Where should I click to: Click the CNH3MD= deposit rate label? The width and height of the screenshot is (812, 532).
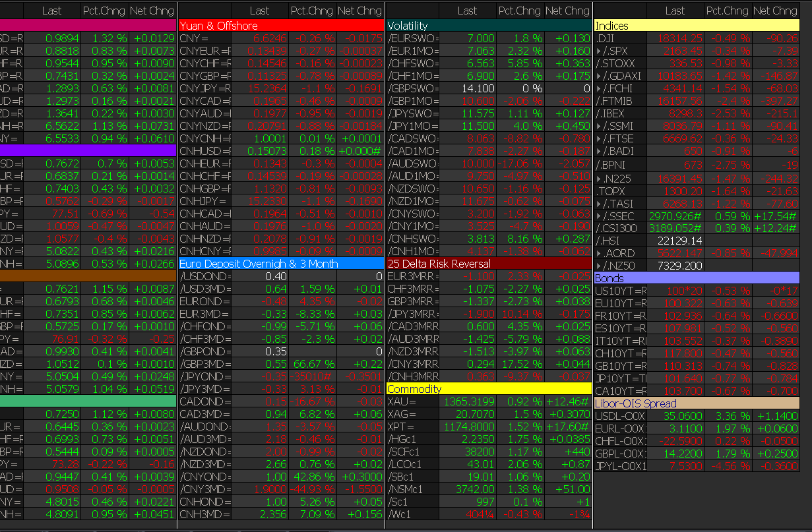[x=204, y=514]
